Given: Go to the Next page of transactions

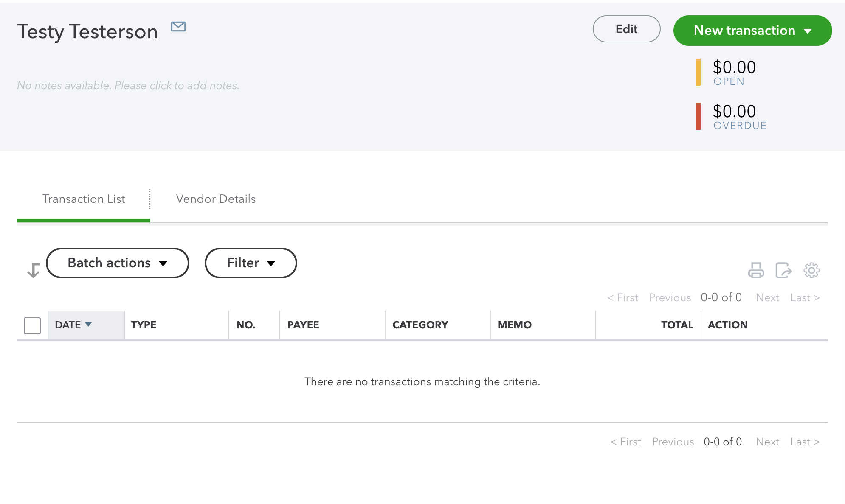Looking at the screenshot, I should 767,297.
